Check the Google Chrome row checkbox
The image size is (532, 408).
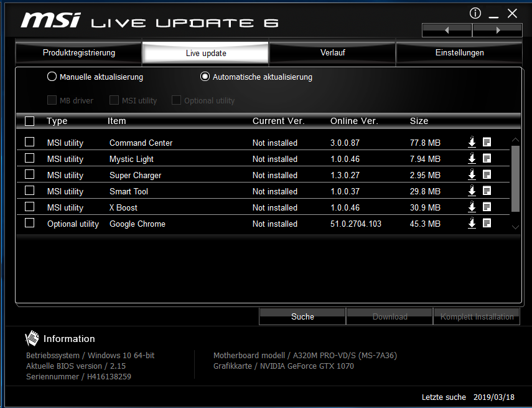(29, 223)
